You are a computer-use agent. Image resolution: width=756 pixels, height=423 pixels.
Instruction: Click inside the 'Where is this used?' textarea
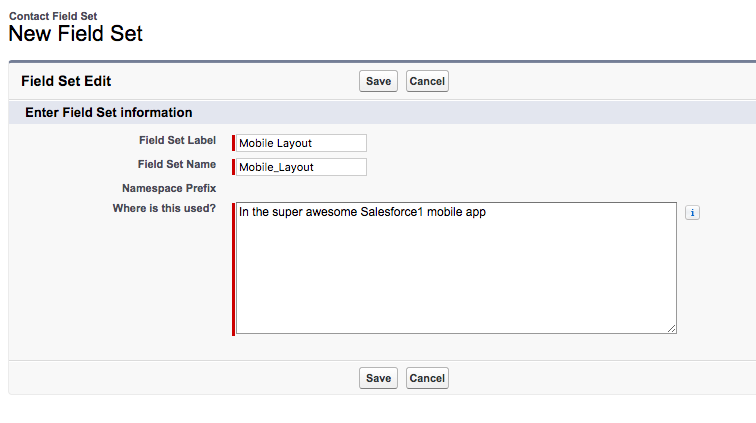pyautogui.click(x=456, y=268)
